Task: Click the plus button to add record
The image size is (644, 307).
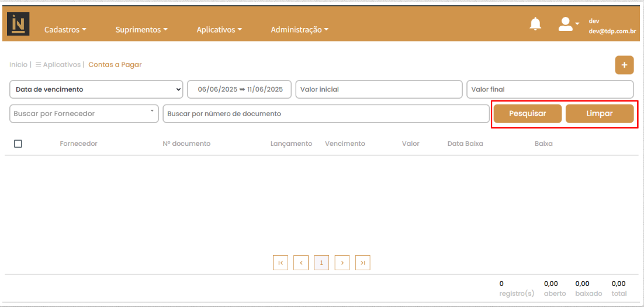Action: click(x=624, y=65)
